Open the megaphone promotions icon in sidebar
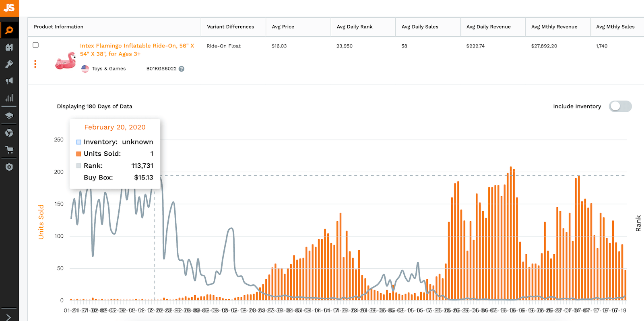This screenshot has width=644, height=321. 9,81
